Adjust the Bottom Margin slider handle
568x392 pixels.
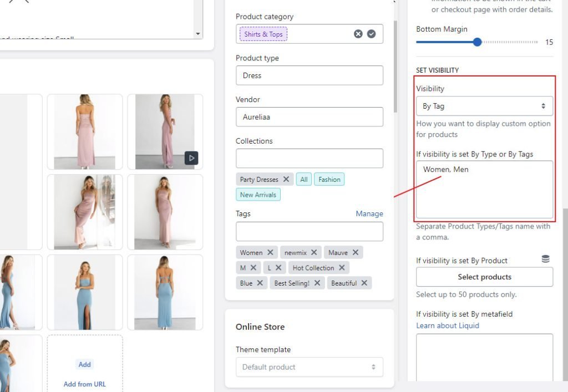pos(477,42)
